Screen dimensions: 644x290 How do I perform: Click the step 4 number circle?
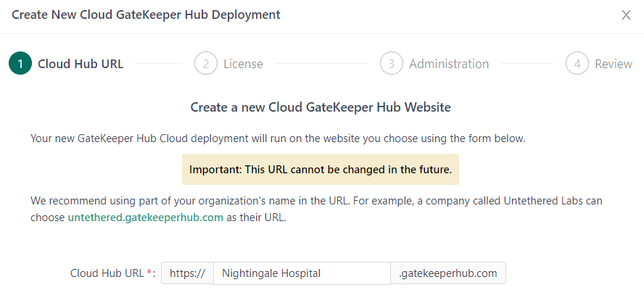tap(577, 64)
